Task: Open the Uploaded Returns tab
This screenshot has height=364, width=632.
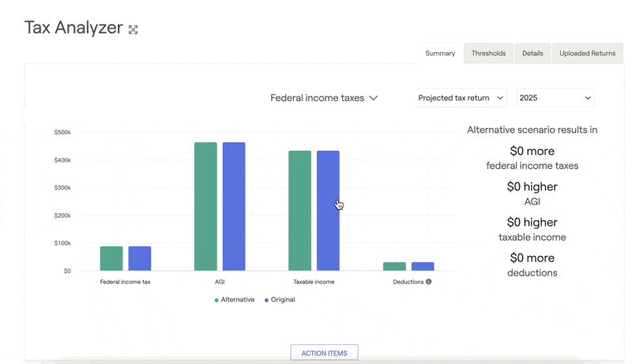Action: tap(587, 53)
